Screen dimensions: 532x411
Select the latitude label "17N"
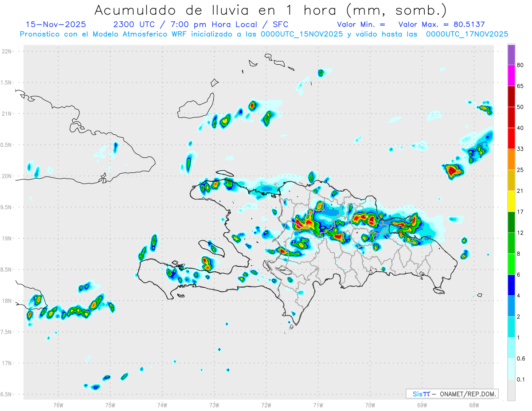coord(7,363)
